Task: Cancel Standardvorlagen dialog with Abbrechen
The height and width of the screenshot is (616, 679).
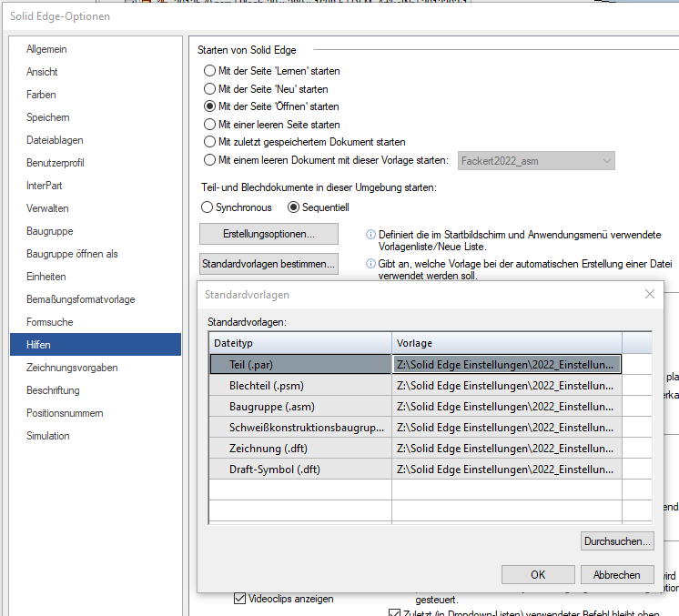Action: (617, 574)
